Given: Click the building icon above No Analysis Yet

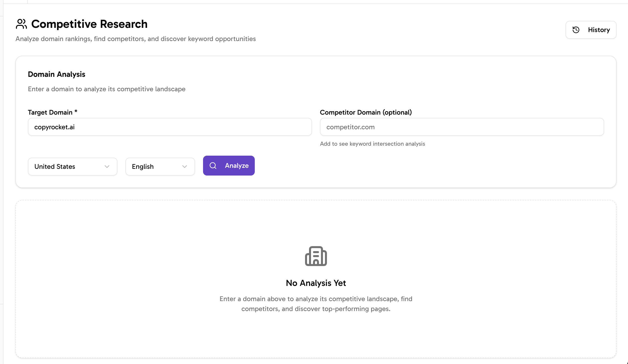Looking at the screenshot, I should 316,256.
